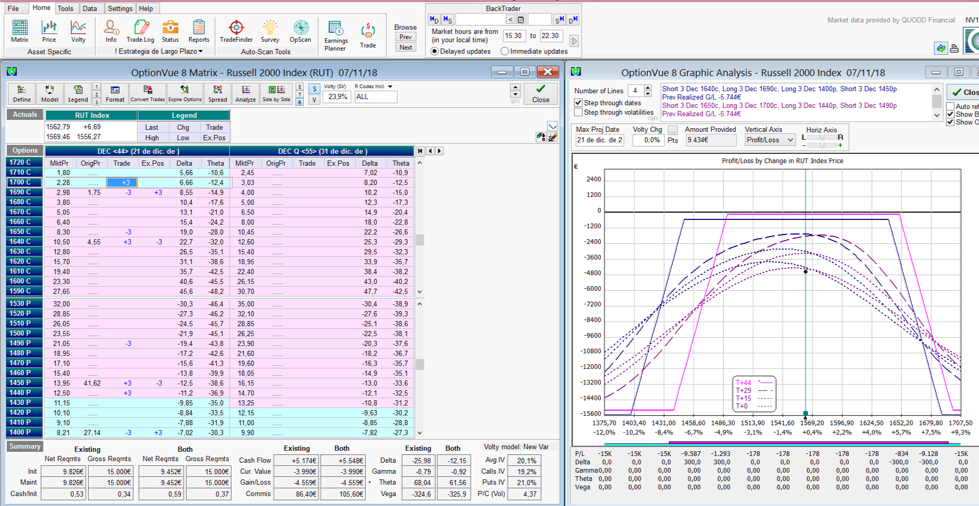Open the File menu
979x506 pixels.
click(14, 9)
